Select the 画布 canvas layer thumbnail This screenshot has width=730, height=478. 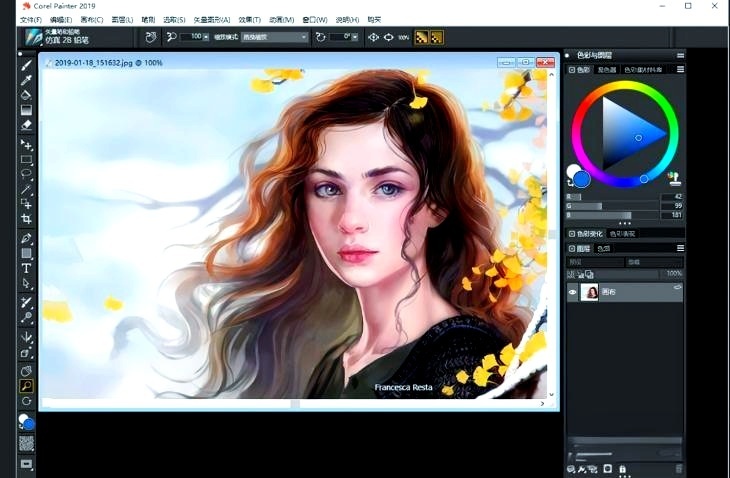coord(589,292)
